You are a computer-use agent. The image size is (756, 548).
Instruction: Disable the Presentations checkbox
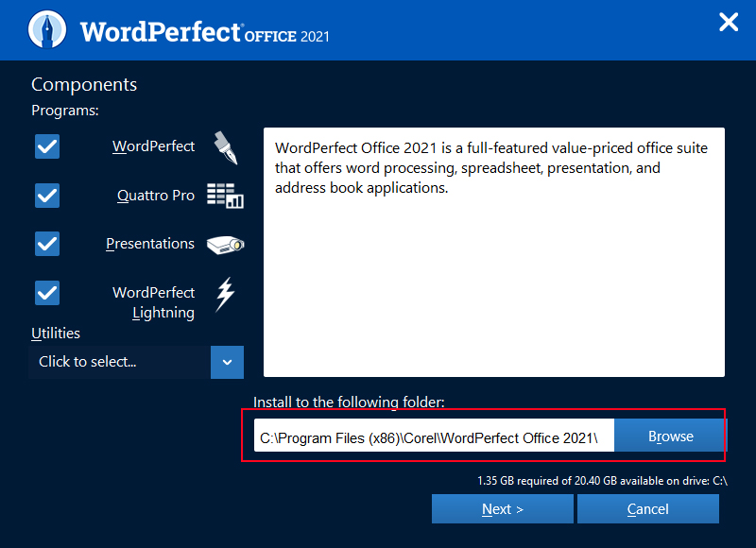pyautogui.click(x=47, y=244)
